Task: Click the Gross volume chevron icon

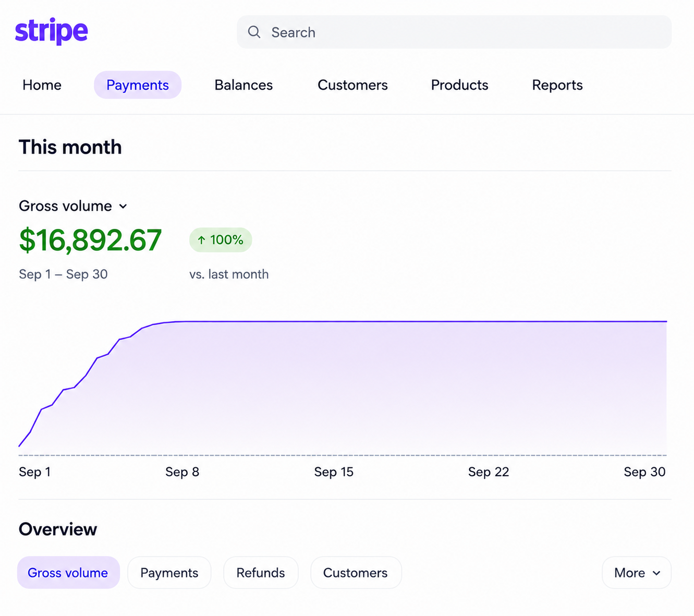Action: tap(123, 206)
